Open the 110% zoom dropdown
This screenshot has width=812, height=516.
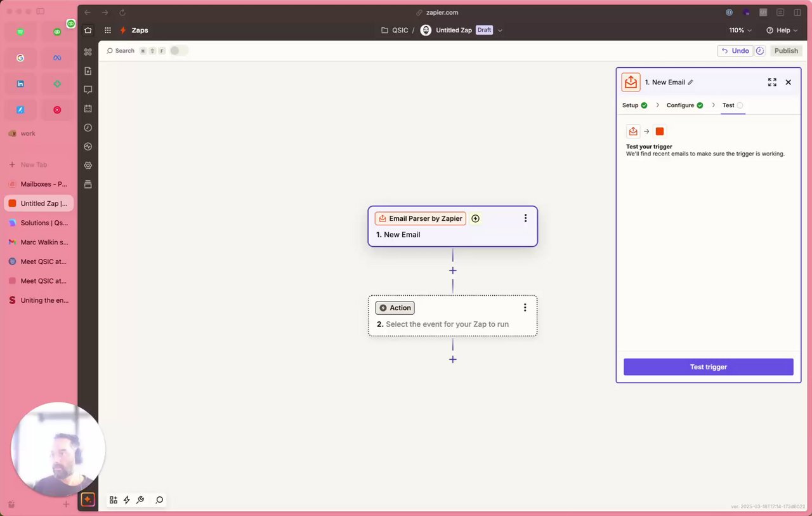click(x=740, y=30)
